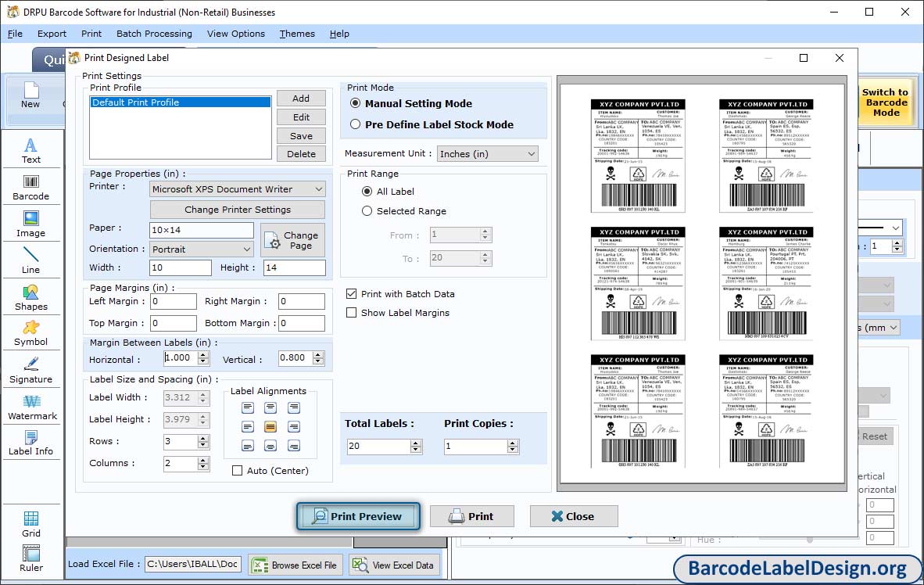Open the View Options menu

coord(236,34)
